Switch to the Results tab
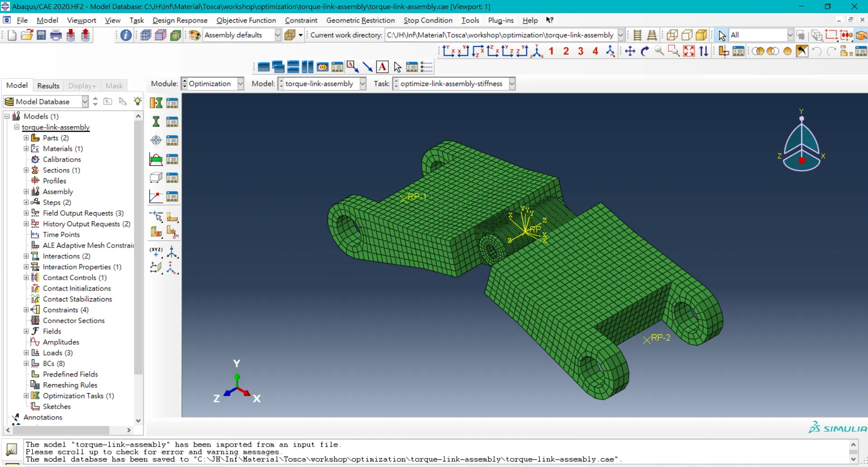 (x=48, y=86)
